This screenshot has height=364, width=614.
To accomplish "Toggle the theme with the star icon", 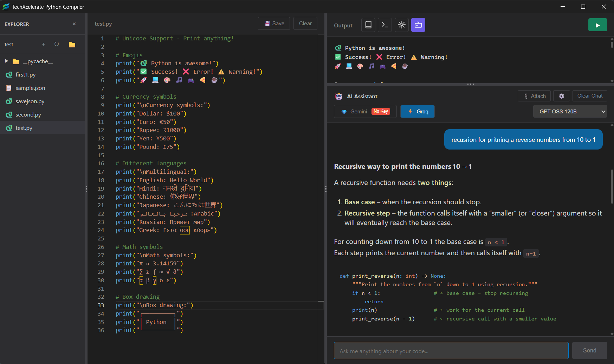I will pos(401,25).
